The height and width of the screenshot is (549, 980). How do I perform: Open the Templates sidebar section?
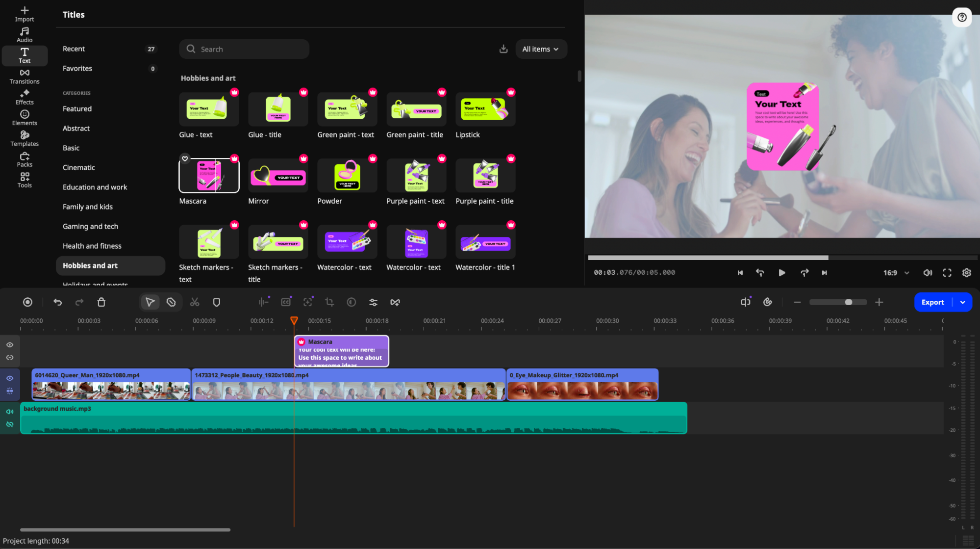(x=25, y=138)
